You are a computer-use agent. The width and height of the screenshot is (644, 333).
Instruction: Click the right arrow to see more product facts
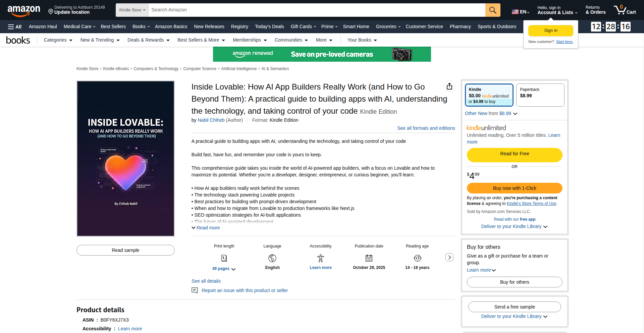449,257
